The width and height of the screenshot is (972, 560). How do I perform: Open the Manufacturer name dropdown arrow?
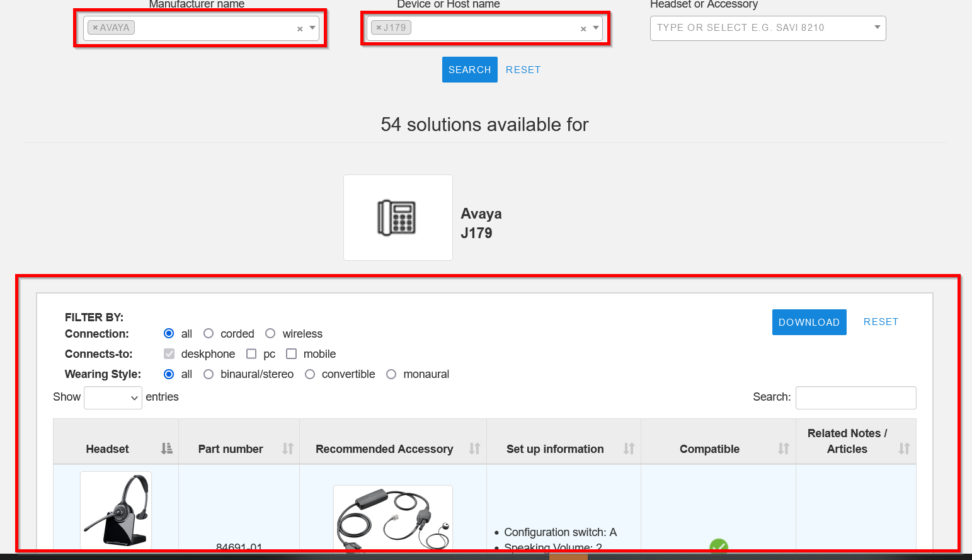[x=312, y=28]
